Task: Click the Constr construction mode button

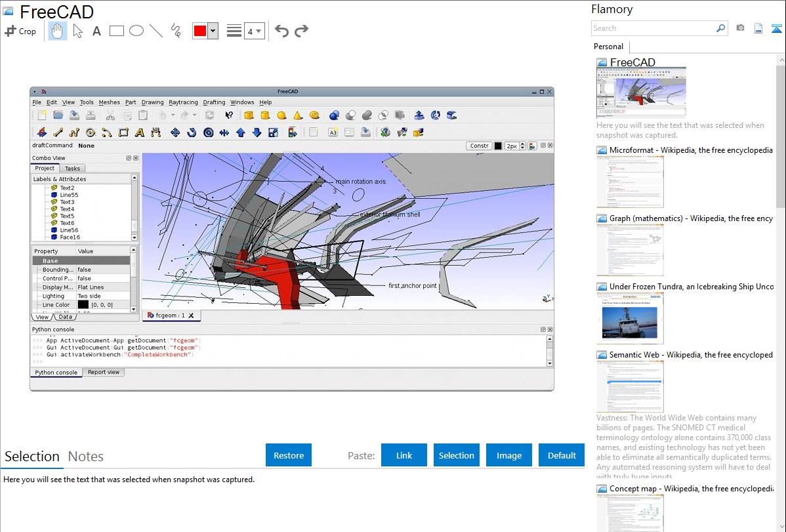Action: [x=479, y=146]
